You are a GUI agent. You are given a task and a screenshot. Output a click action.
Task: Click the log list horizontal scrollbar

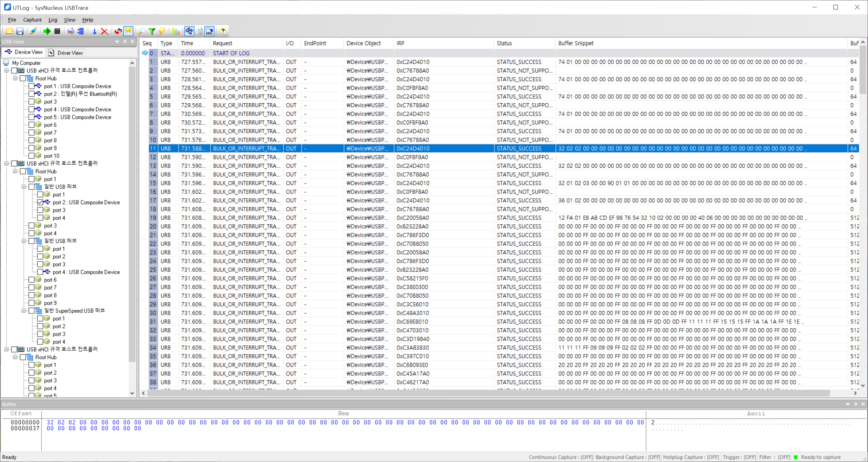pyautogui.click(x=489, y=393)
